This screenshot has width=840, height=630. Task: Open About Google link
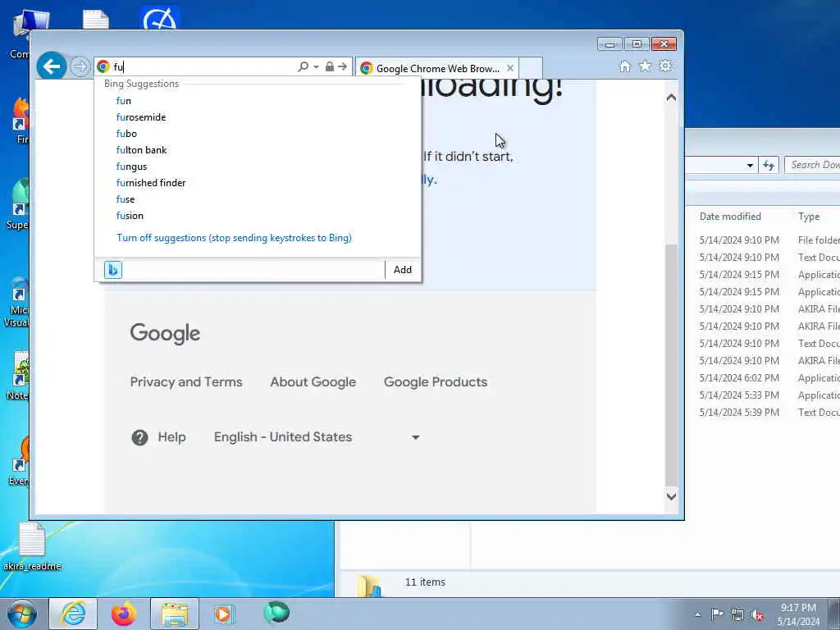pyautogui.click(x=313, y=382)
